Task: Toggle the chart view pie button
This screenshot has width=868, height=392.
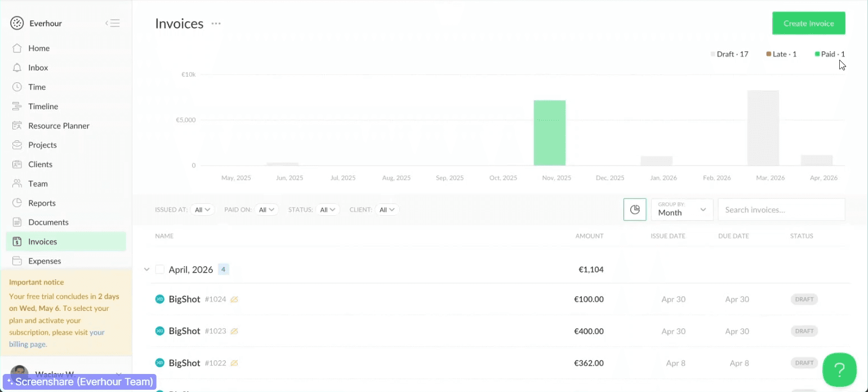Action: (635, 210)
